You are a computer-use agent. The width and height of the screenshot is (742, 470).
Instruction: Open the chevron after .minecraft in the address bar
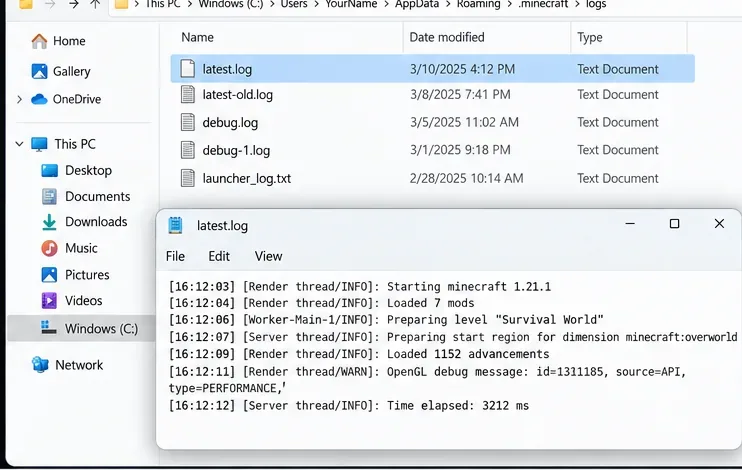click(x=577, y=4)
